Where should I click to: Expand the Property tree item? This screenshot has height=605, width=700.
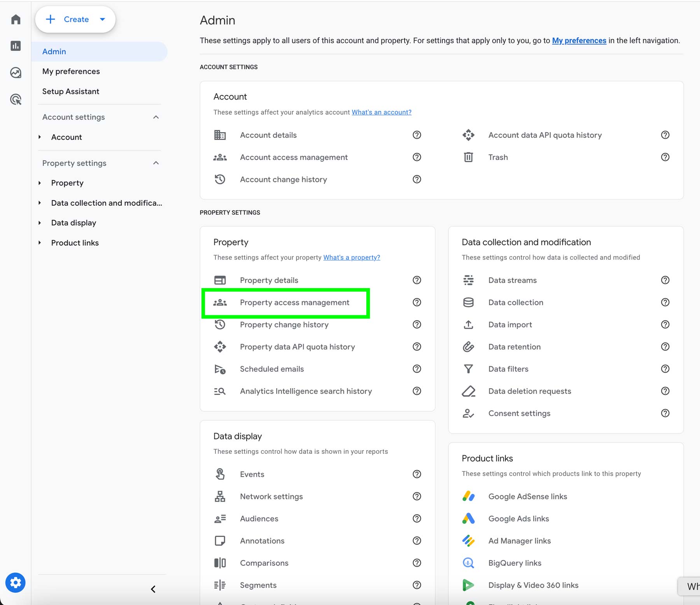tap(40, 183)
